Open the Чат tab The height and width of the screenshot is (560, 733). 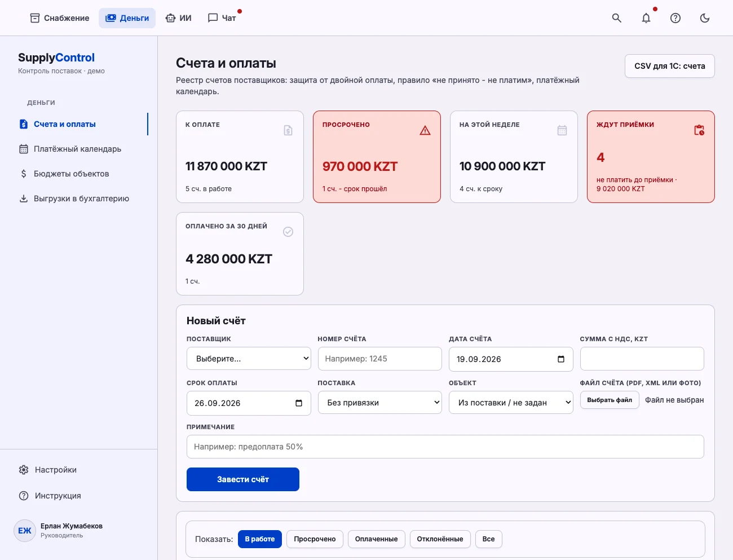click(222, 18)
